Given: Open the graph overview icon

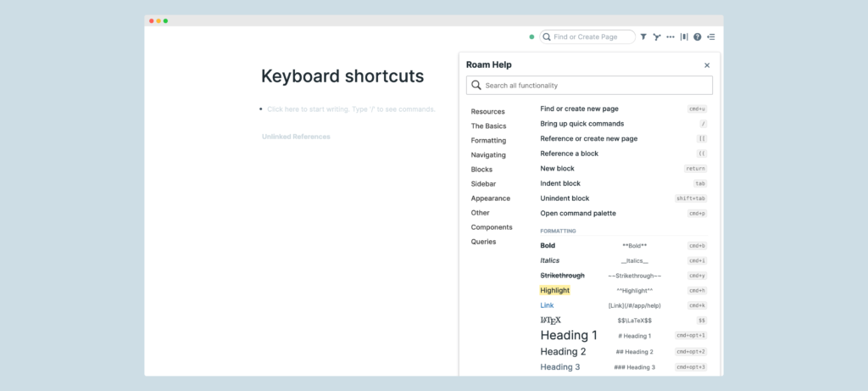Looking at the screenshot, I should coord(657,37).
